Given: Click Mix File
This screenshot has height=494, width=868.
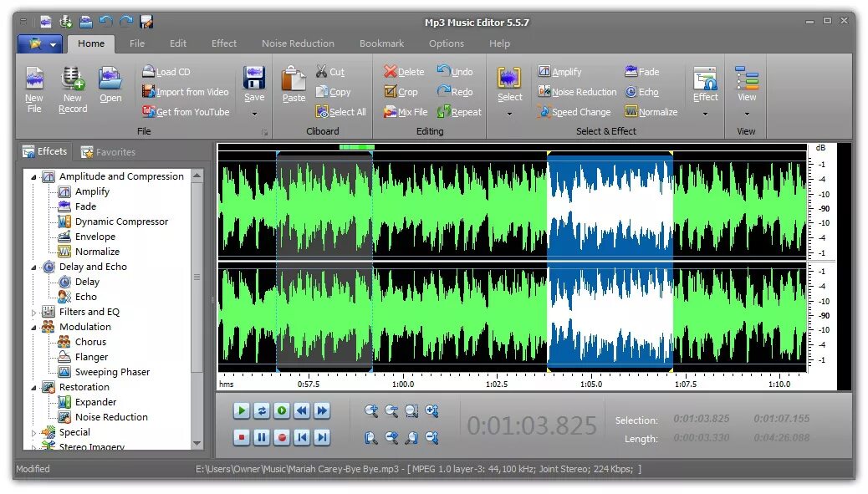Looking at the screenshot, I should [406, 112].
